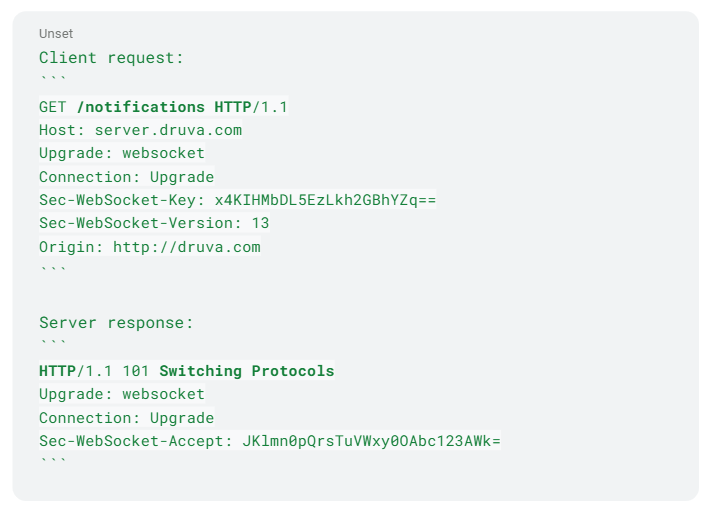
Task: Click the Host server.druva.com line
Action: 140,130
